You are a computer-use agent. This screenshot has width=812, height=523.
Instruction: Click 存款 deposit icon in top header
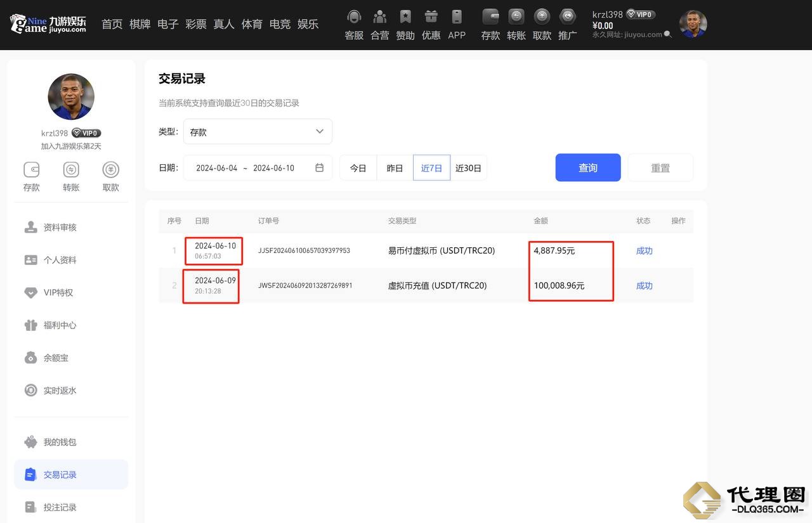click(x=491, y=16)
